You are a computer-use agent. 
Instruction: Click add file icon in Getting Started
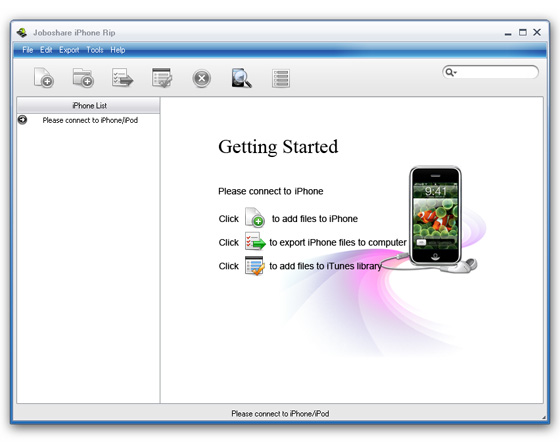point(255,217)
